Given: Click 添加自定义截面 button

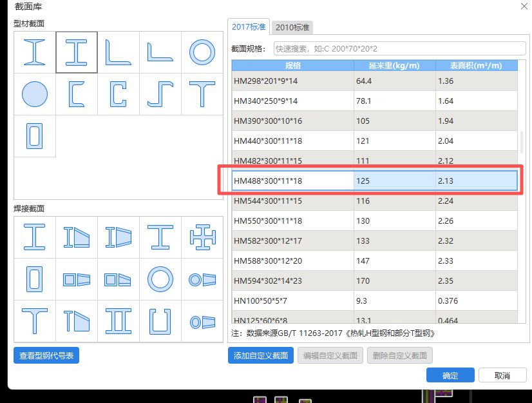Looking at the screenshot, I should point(261,355).
